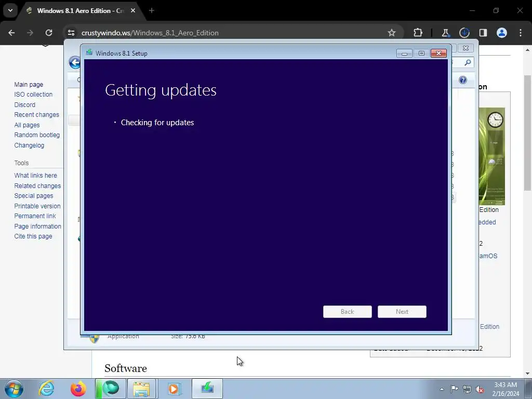Click the Windows 8.1 Setup title bar icon

pyautogui.click(x=89, y=52)
